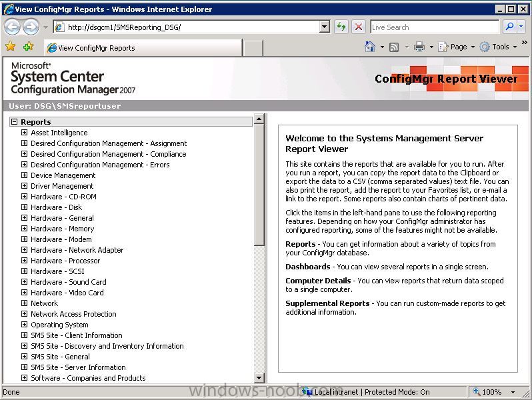Select the Network tree item
The width and height of the screenshot is (532, 400).
tap(45, 303)
